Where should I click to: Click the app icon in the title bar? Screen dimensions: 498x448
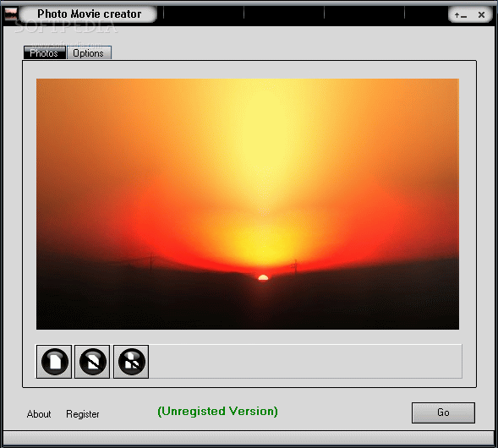(11, 14)
